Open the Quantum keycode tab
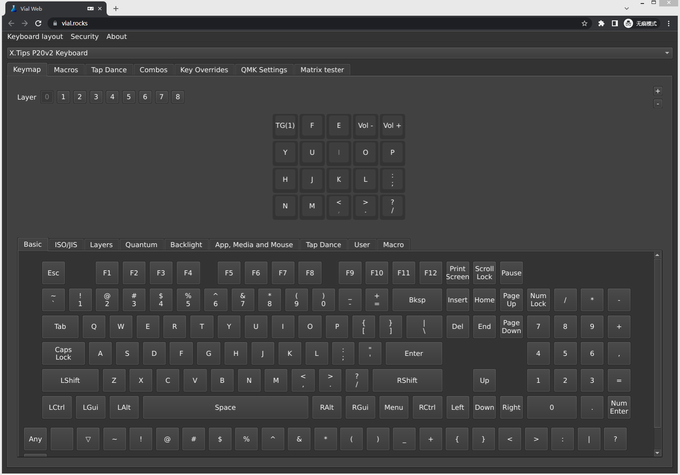 point(141,244)
